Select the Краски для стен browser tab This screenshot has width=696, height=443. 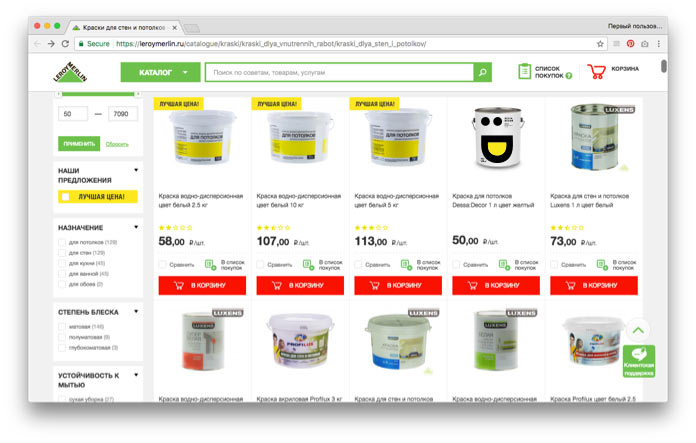(124, 28)
